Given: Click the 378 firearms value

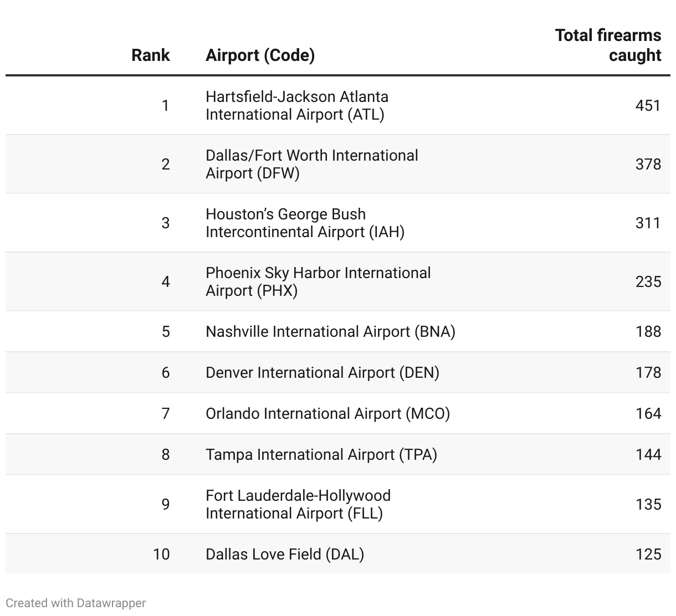Looking at the screenshot, I should (x=648, y=164).
